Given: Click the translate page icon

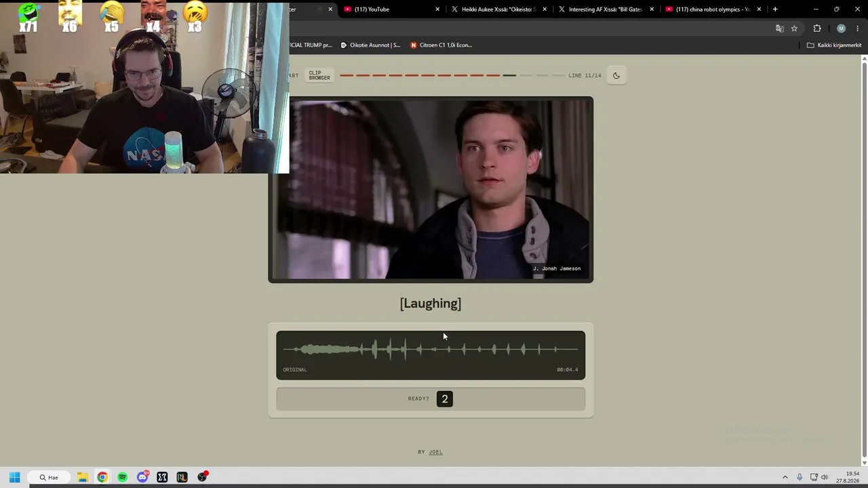Looking at the screenshot, I should (779, 28).
